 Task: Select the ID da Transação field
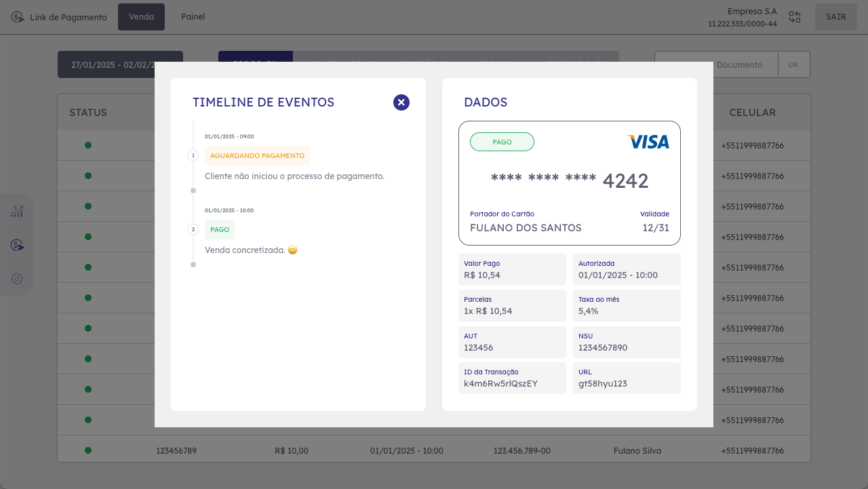512,378
